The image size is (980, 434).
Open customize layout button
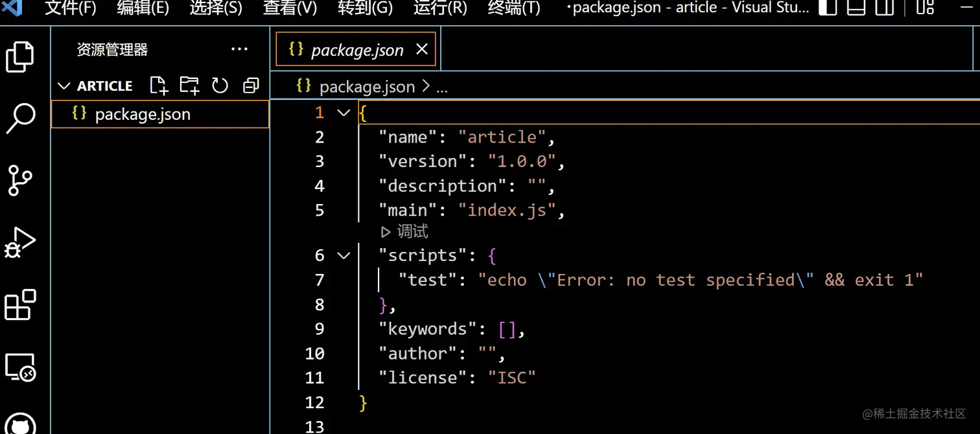coord(925,8)
